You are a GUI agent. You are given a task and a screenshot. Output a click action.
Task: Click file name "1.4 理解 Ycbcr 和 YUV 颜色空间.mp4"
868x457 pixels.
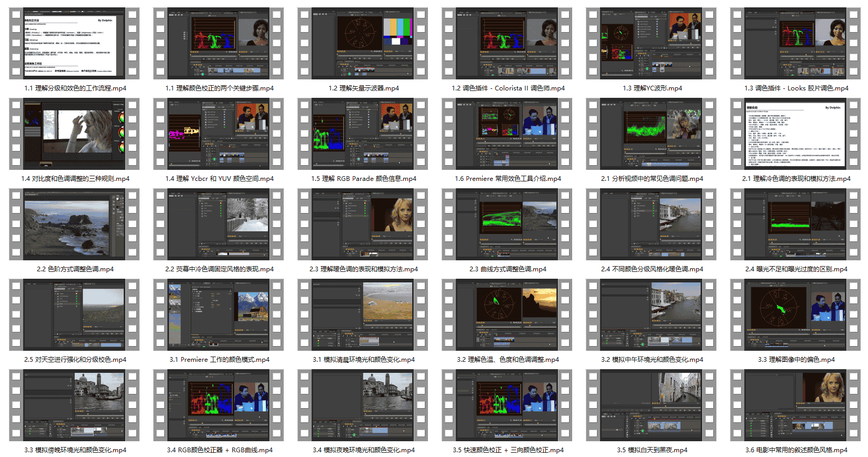[220, 179]
